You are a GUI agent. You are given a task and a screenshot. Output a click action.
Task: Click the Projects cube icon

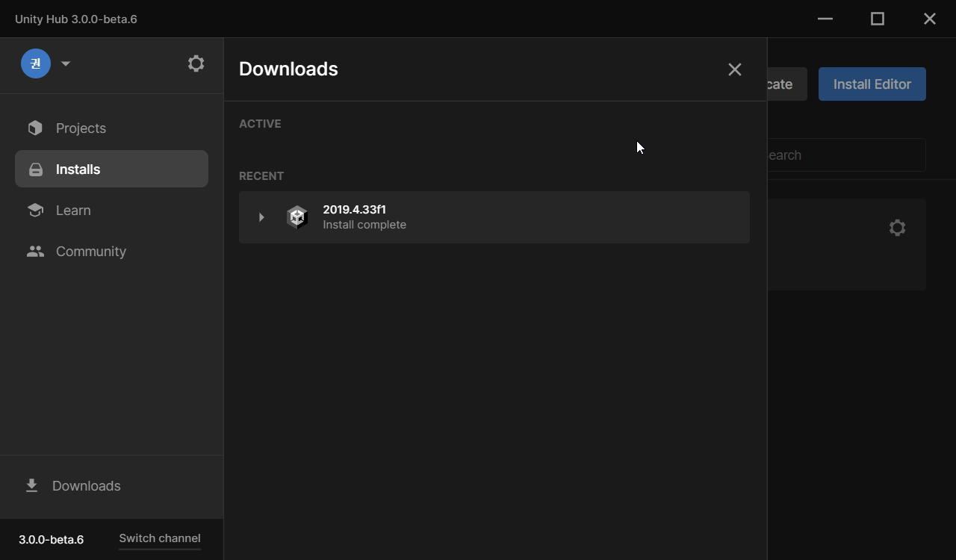coord(35,128)
